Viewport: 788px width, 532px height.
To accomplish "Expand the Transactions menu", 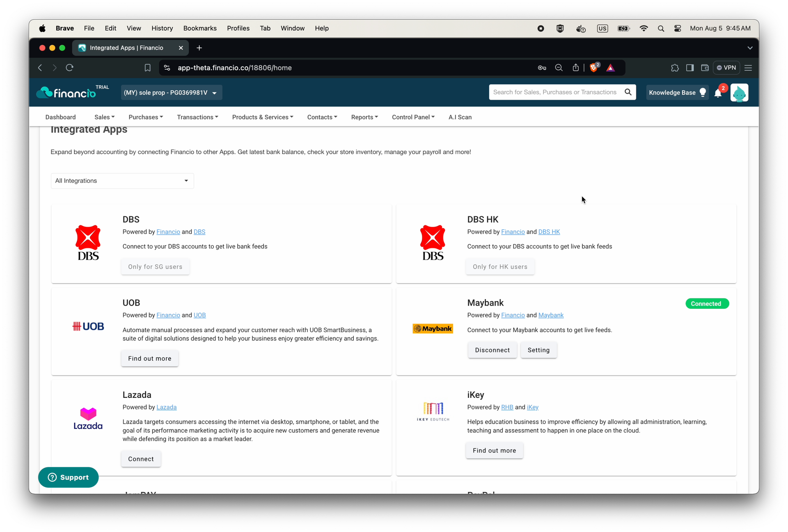I will (x=197, y=117).
